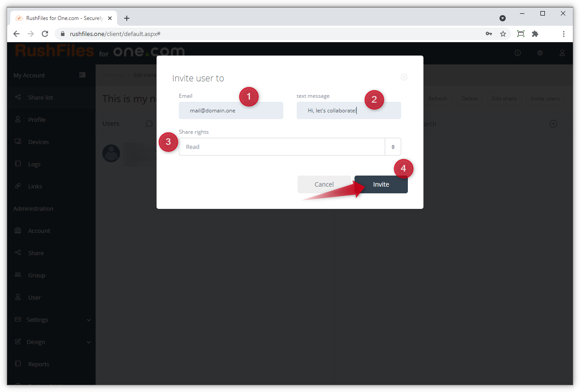This screenshot has height=392, width=580.
Task: Click the user profile icon in header
Action: (562, 53)
